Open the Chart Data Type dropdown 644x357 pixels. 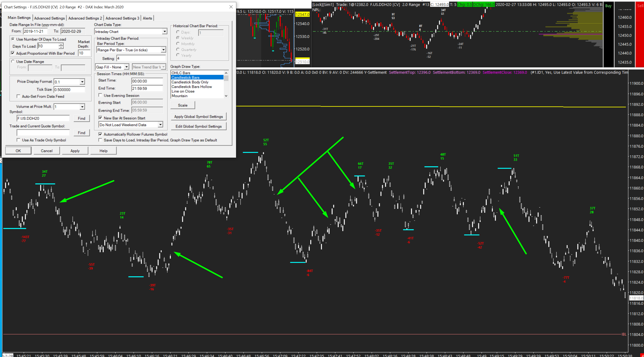point(164,32)
